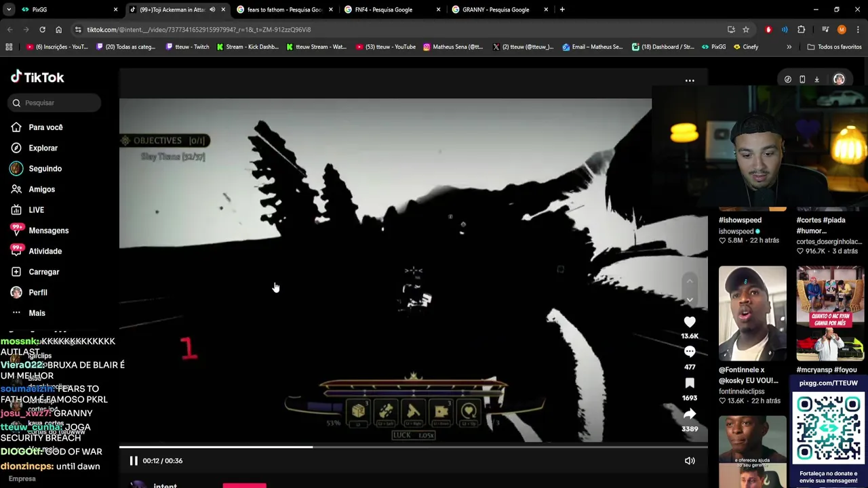Open cortes_doserginholac creator link
Viewport: 868px width, 488px height.
(829, 241)
